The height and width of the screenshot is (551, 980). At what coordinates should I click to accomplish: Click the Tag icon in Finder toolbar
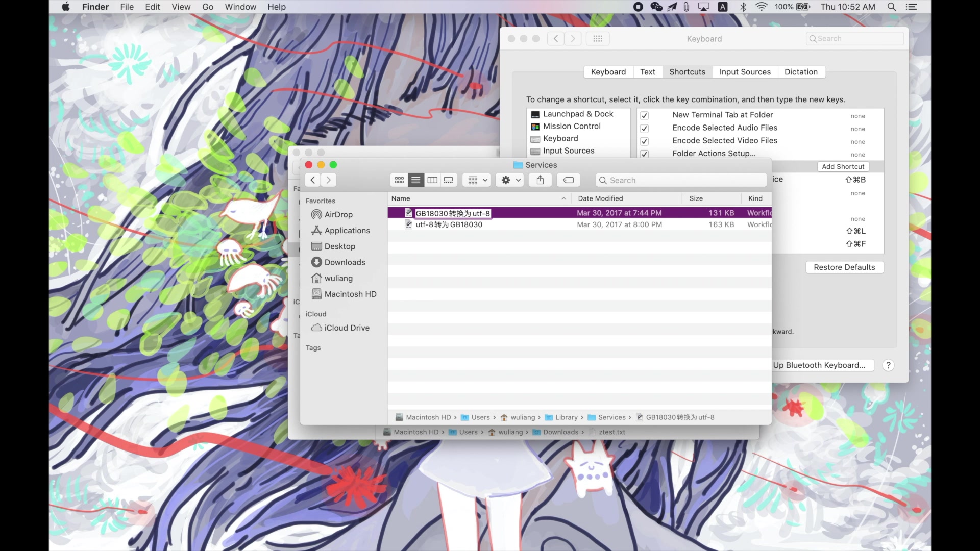point(568,180)
